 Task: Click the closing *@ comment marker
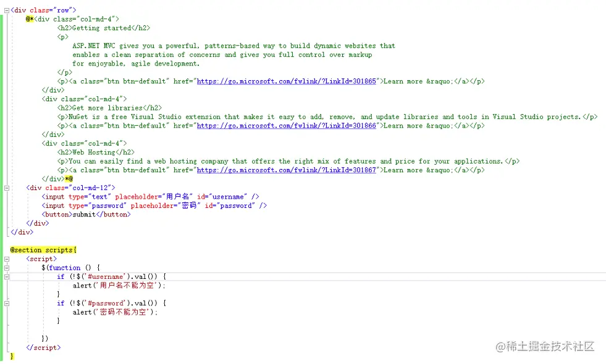pyautogui.click(x=69, y=179)
